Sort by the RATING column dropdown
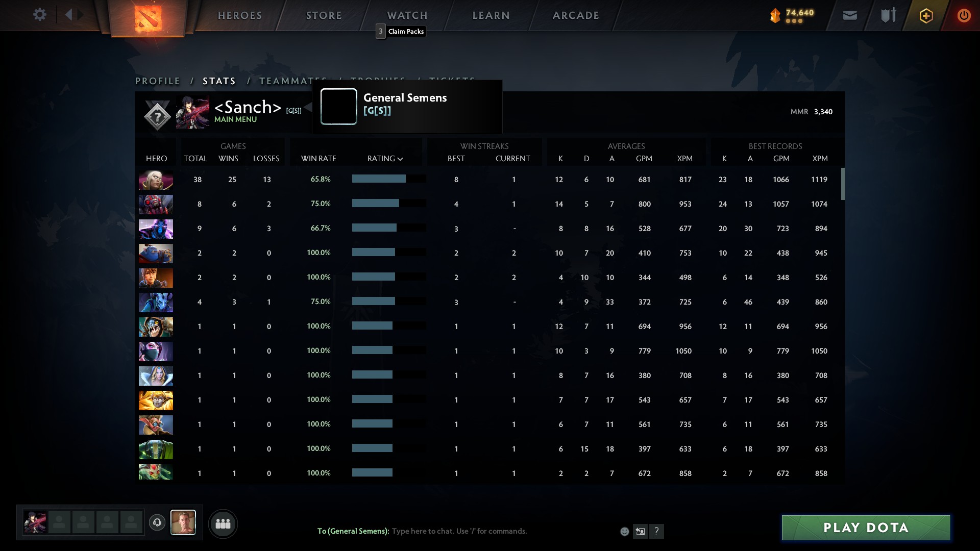 (385, 159)
